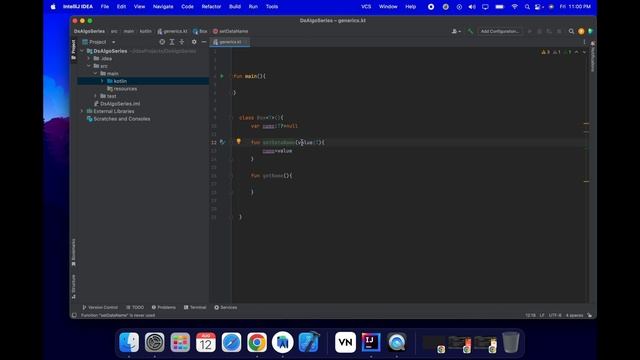Click the Select Opened File target icon

pyautogui.click(x=162, y=42)
